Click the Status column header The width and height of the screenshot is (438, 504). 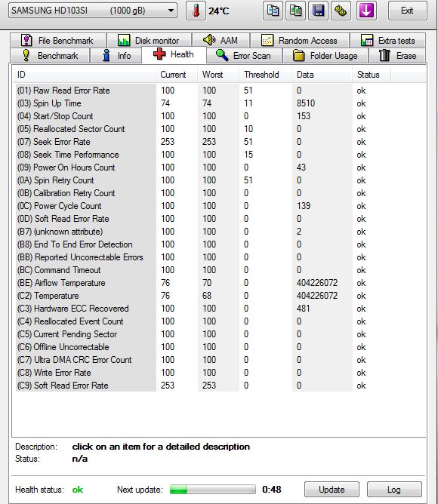[371, 75]
